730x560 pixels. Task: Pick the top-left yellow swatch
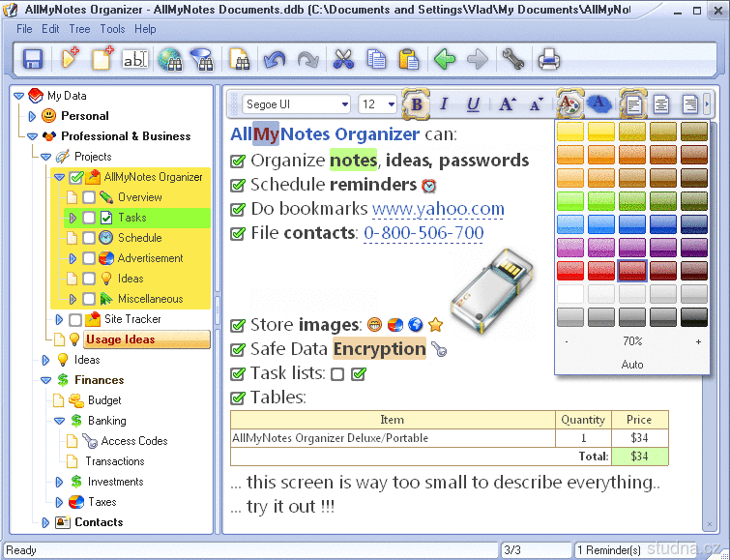570,132
